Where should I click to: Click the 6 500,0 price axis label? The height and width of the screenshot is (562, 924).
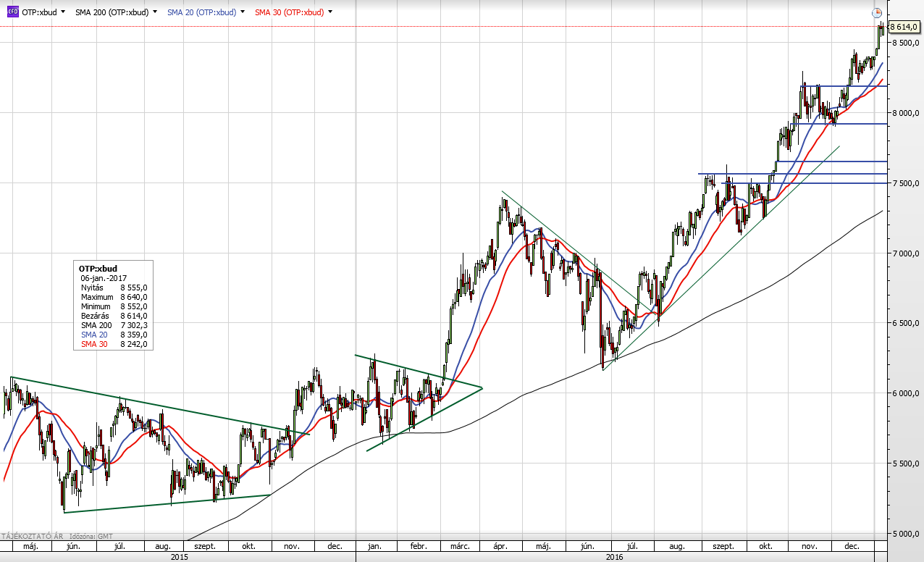[x=906, y=324]
